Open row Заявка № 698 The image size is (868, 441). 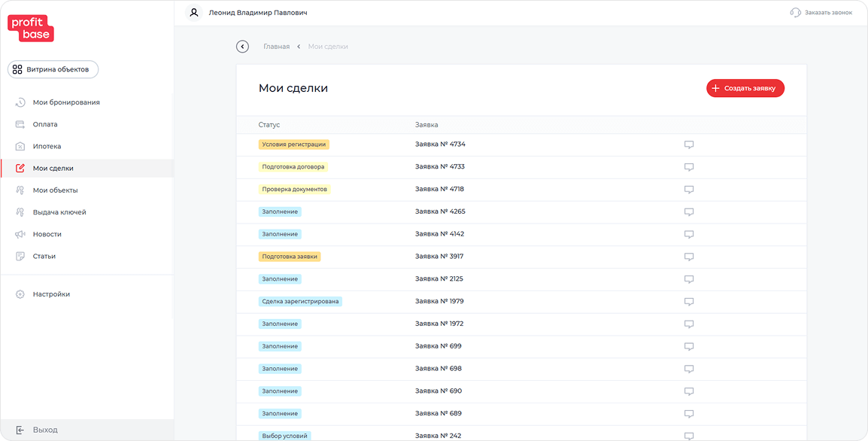[521, 369]
